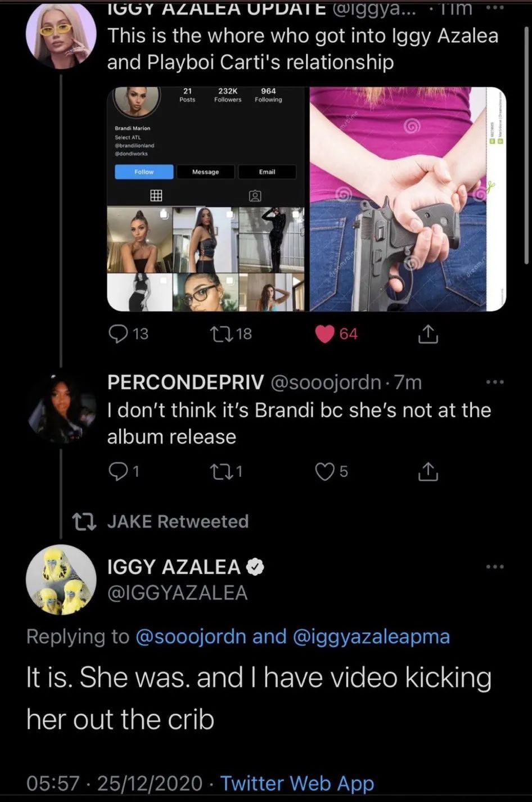
Task: Click the retweet icon beside JAKE Retweeted
Action: coord(84,521)
